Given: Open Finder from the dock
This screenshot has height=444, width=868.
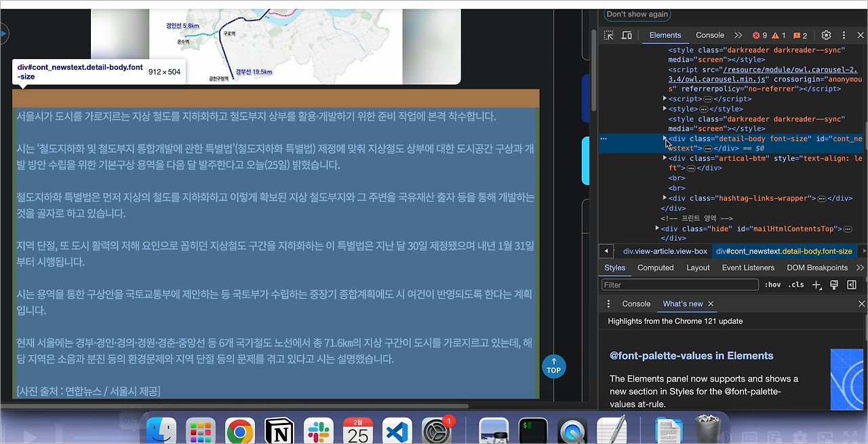Looking at the screenshot, I should click(x=161, y=430).
